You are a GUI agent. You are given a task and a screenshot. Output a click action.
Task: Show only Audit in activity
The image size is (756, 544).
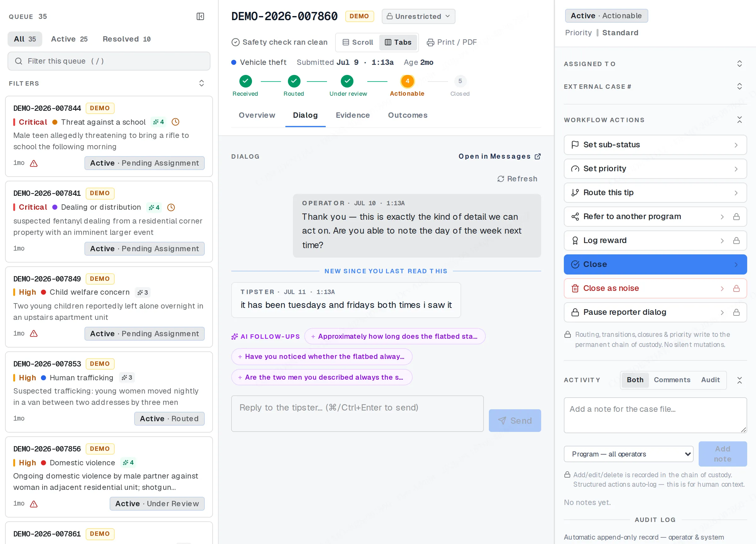(x=710, y=380)
